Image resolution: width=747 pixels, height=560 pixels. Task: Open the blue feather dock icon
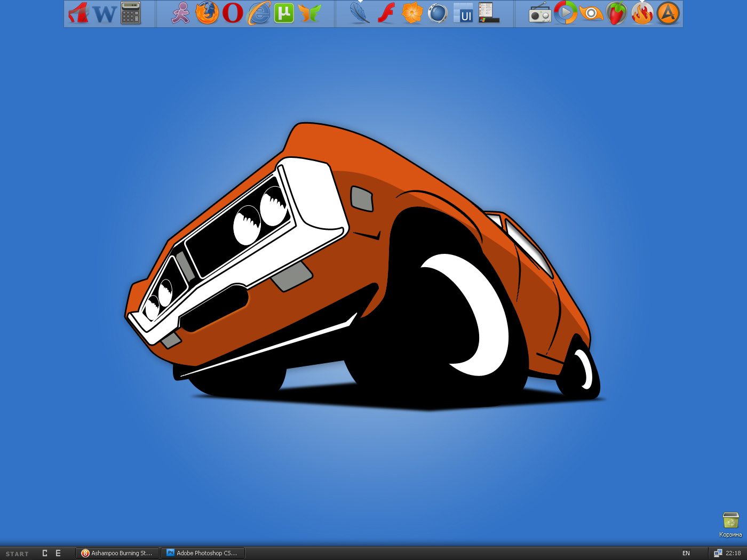tap(360, 13)
